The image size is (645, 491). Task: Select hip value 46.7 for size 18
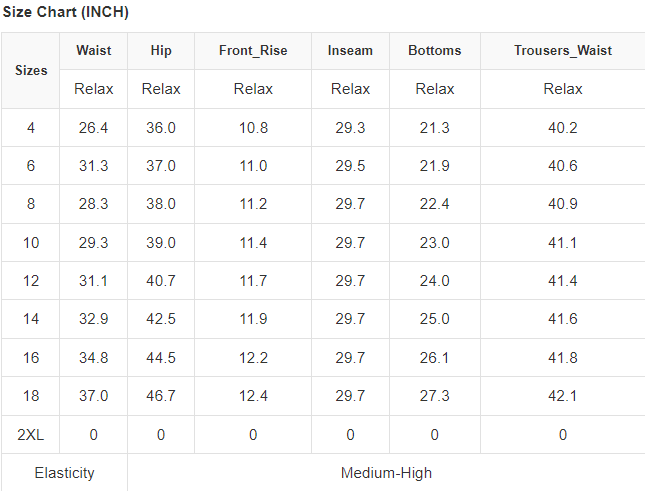pyautogui.click(x=161, y=396)
